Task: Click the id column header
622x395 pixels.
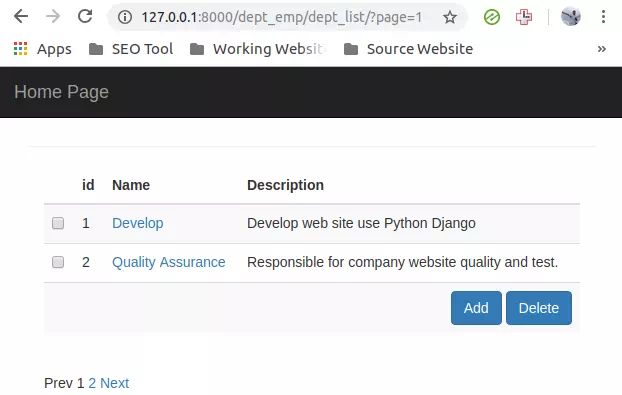Action: [x=88, y=185]
